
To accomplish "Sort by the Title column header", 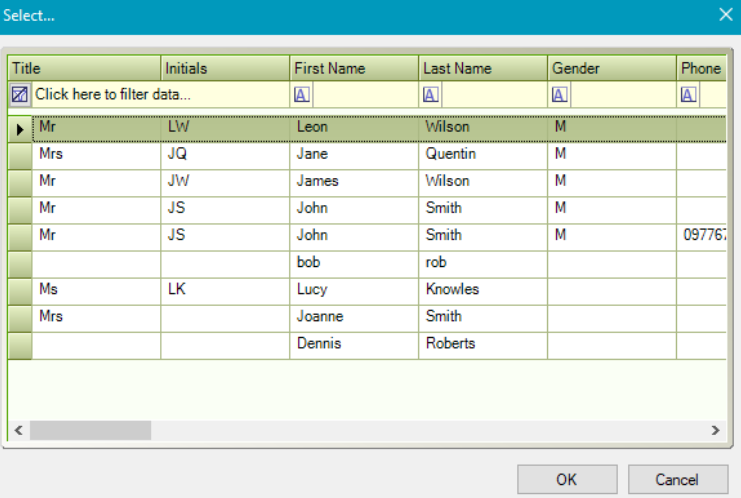I will 85,69.
